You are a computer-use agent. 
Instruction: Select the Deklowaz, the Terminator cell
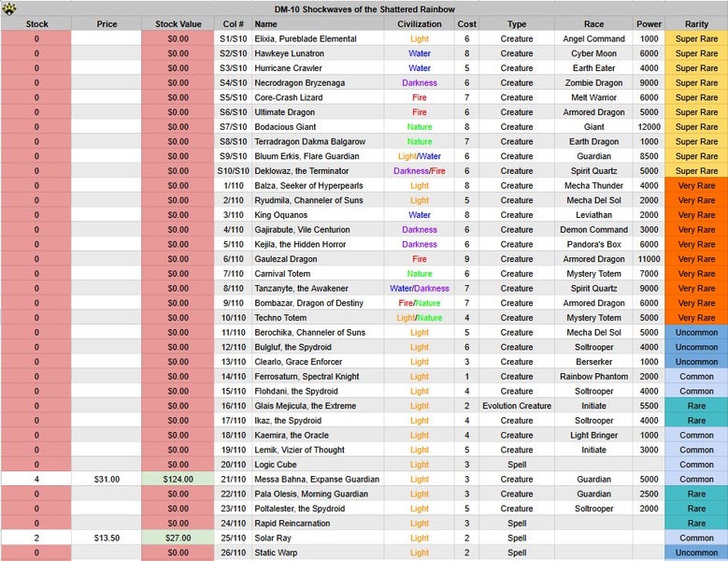pos(318,171)
